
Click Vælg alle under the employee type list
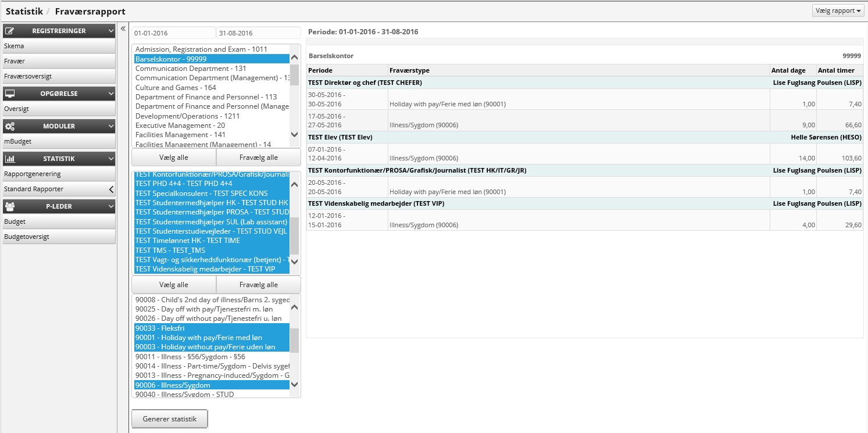click(x=173, y=285)
